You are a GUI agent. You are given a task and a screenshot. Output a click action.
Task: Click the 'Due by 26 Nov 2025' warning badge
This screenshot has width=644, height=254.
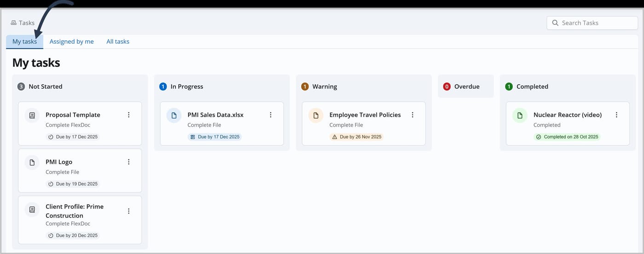click(x=356, y=137)
